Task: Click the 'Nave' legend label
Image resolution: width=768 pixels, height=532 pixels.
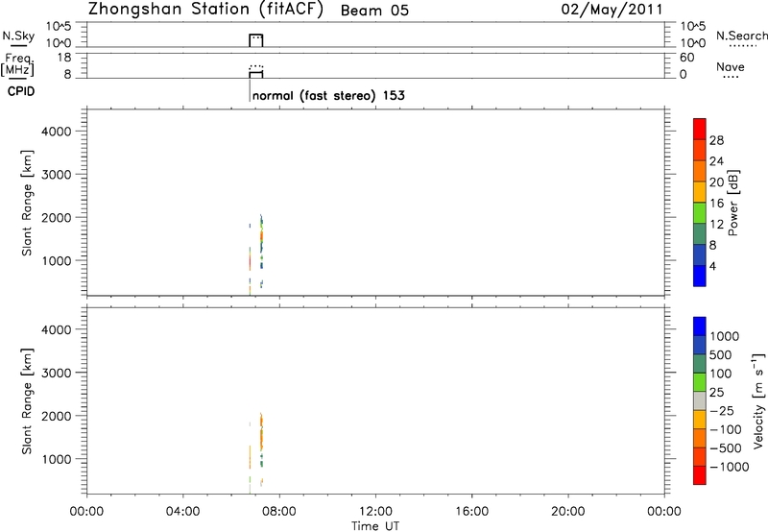Action: (x=731, y=66)
